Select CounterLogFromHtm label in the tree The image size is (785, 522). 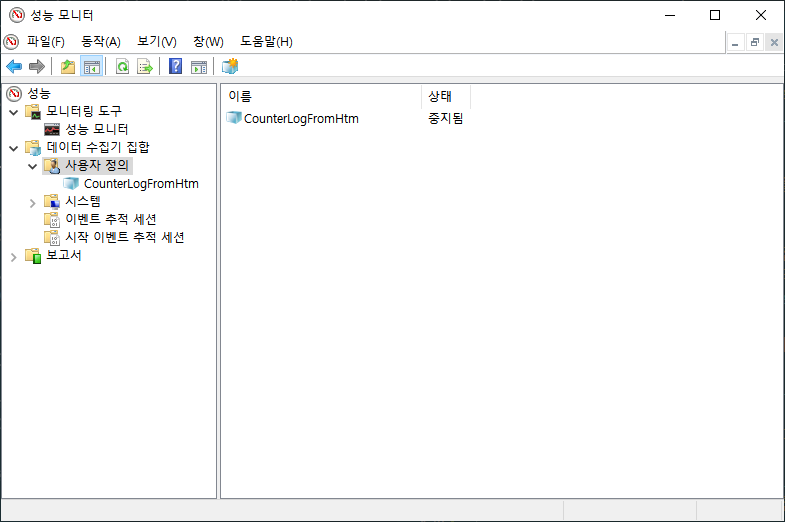[x=141, y=184]
